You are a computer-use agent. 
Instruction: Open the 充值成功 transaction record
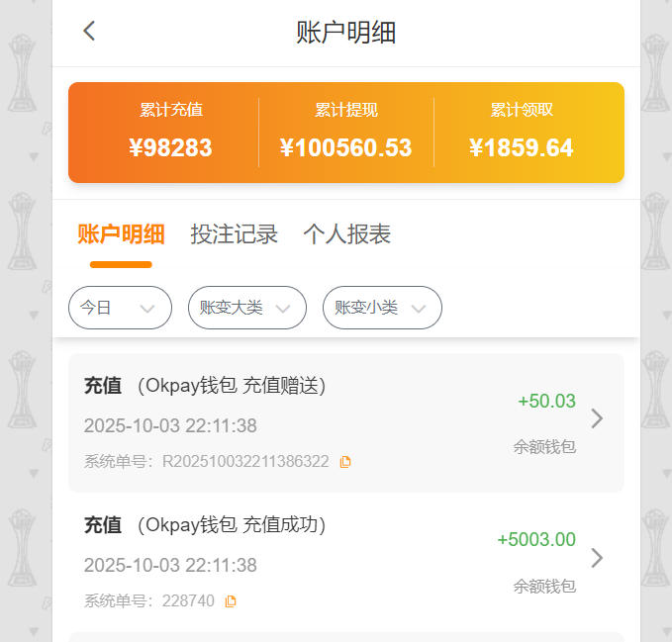click(297, 561)
